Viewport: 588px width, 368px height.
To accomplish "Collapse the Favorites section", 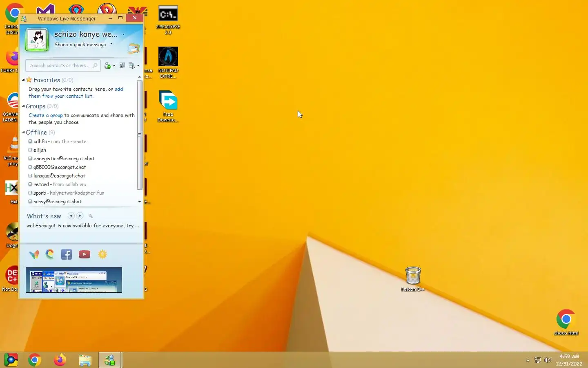I will (x=23, y=80).
